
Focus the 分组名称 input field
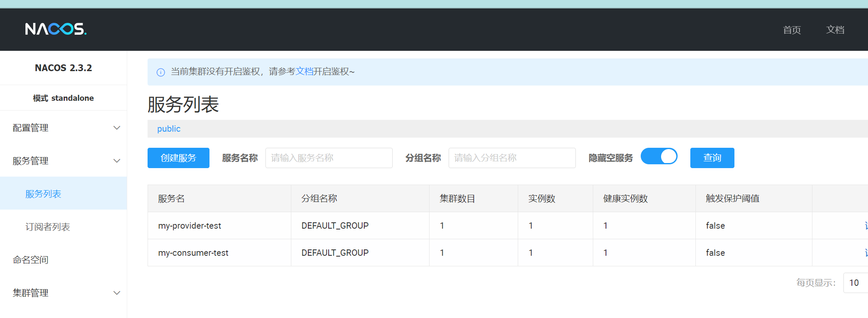(x=512, y=158)
